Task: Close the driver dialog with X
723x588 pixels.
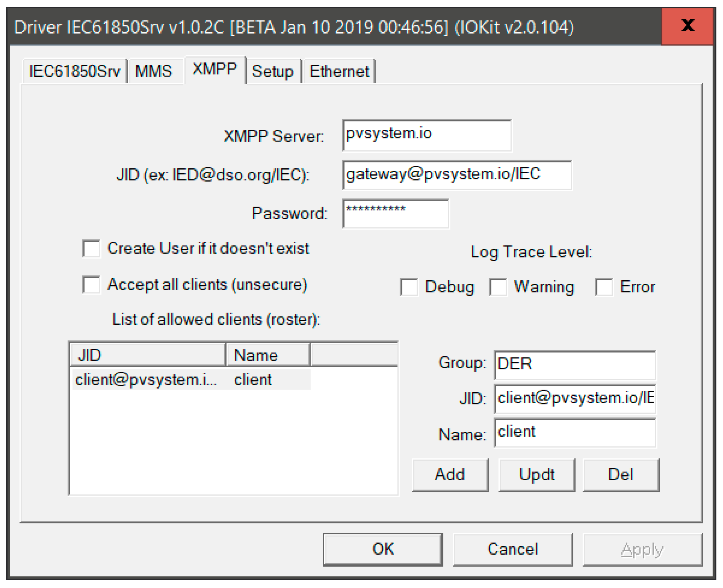Action: point(687,26)
